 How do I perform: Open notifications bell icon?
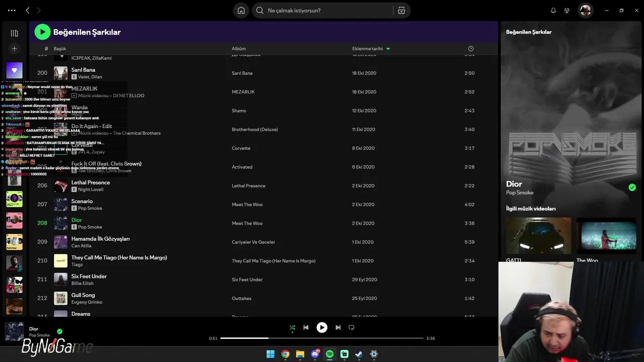(553, 11)
